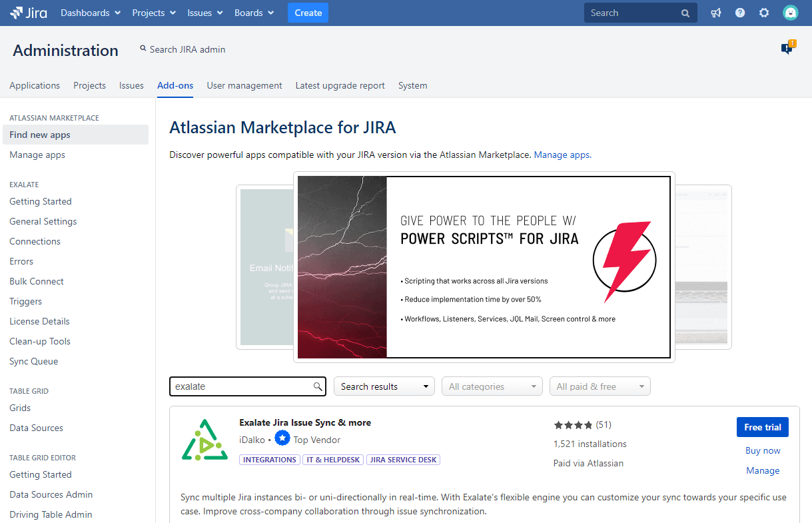Click the Email Notifications carousel card on left
812x523 pixels.
coord(264,267)
